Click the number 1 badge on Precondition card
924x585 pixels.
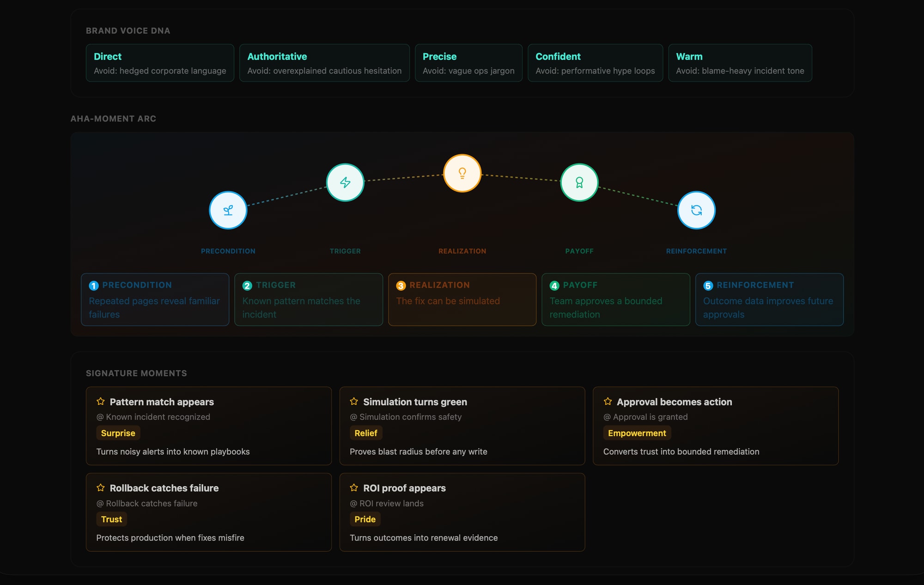coord(94,286)
